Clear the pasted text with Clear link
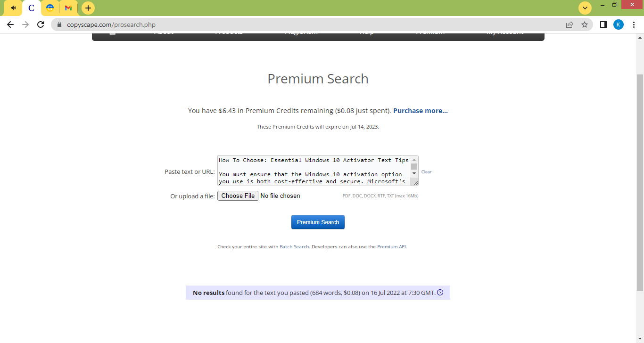Screen dimensions: 644x343 tap(426, 172)
